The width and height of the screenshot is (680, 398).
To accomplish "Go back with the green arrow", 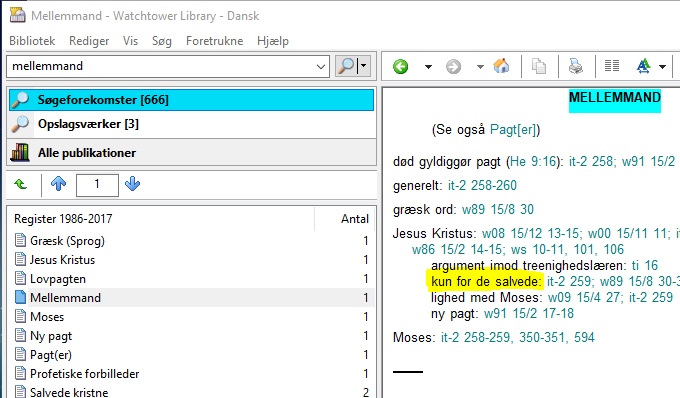I will [400, 67].
